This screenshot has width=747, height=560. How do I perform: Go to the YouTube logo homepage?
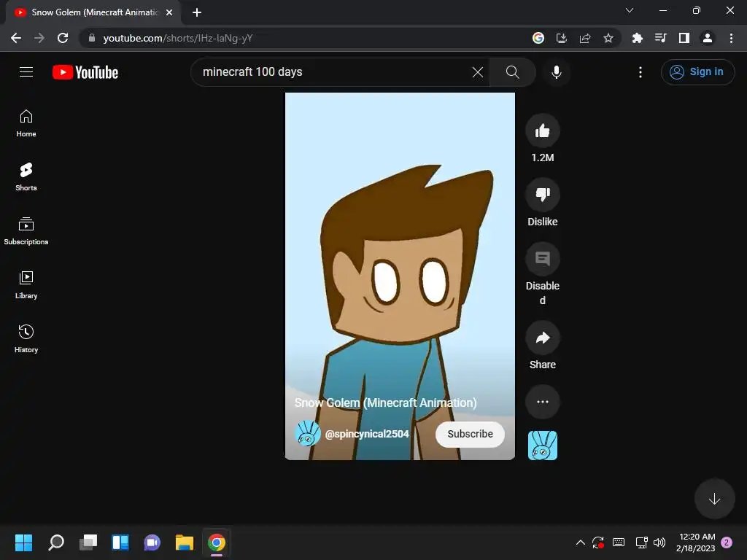coord(85,72)
